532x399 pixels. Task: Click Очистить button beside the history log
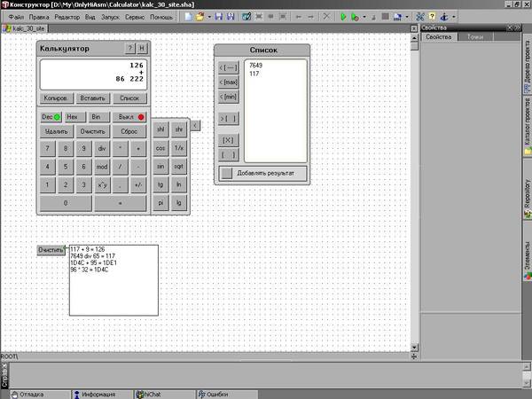pos(51,250)
